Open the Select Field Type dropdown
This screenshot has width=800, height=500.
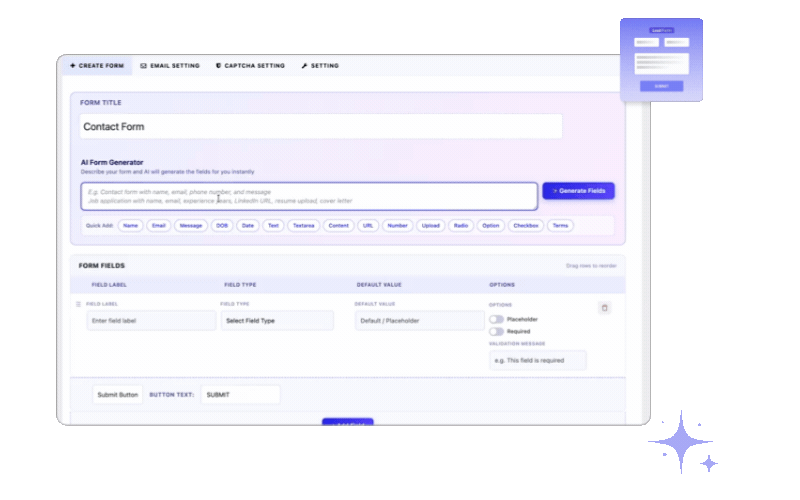tap(278, 321)
